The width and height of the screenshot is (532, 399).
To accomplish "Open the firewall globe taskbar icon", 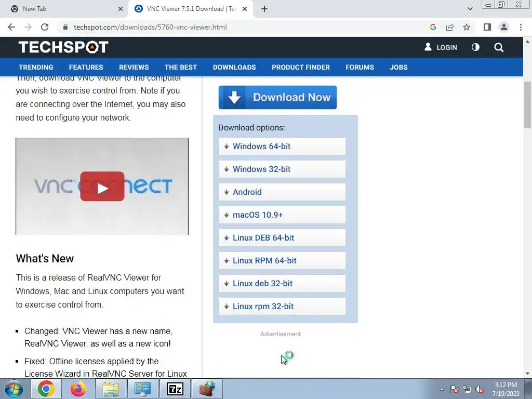I will click(207, 389).
